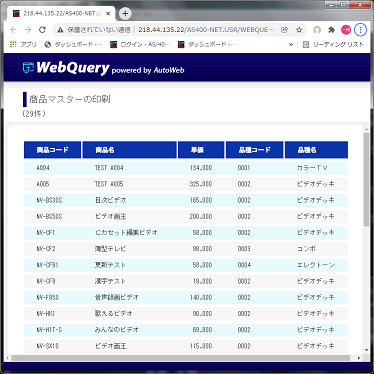The image size is (374, 374).
Task: Open the ログイン AS/40 bookmark
Action: click(140, 44)
